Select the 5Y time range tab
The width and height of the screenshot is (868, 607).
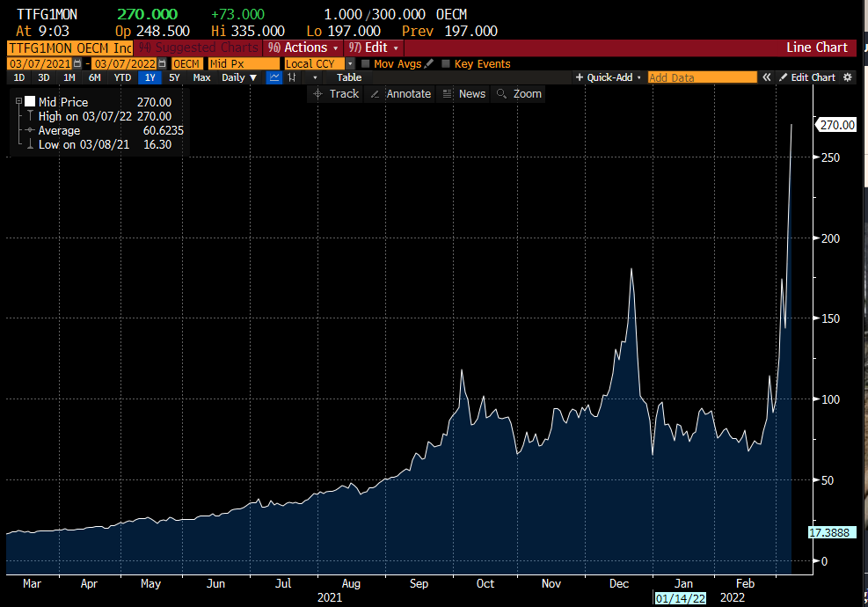pos(174,77)
